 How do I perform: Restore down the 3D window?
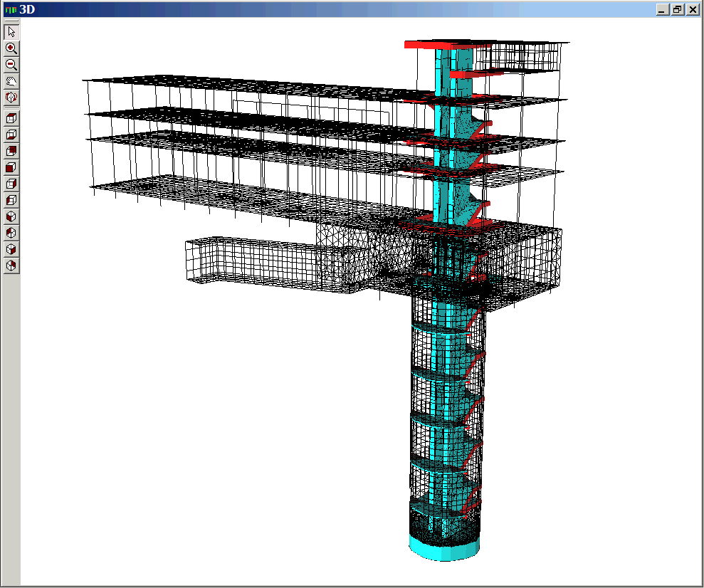tap(678, 9)
